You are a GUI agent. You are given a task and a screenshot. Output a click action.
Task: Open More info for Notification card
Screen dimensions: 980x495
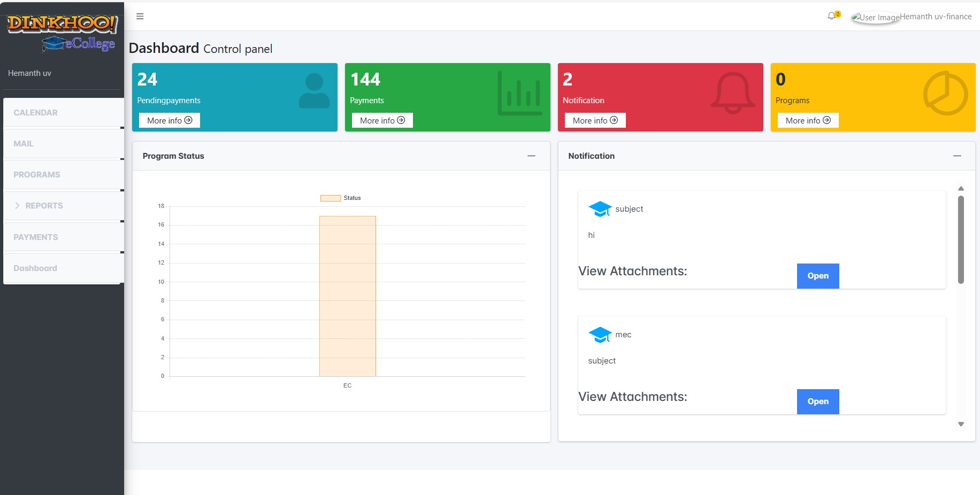coord(595,120)
